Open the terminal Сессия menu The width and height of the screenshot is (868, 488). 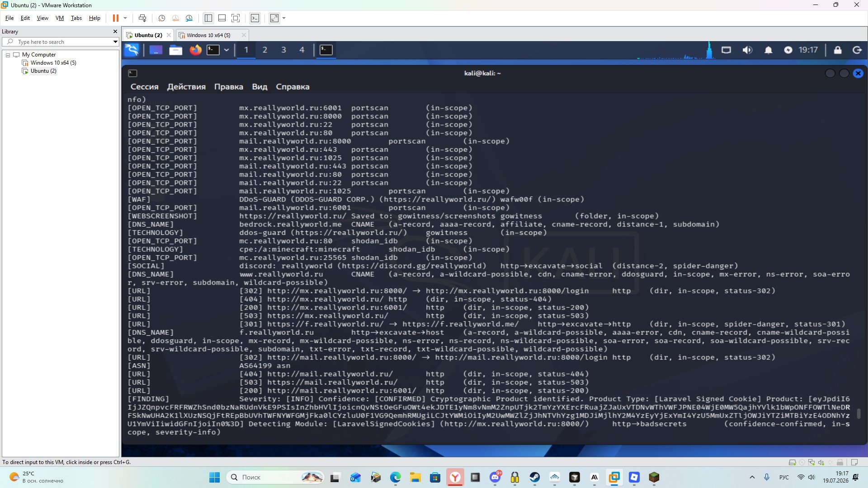[x=144, y=87]
